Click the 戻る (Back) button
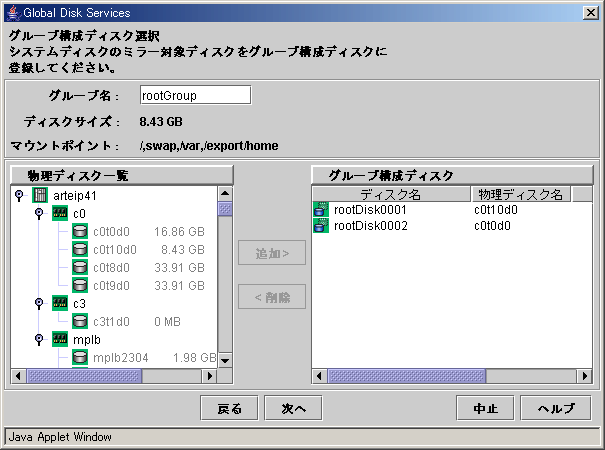Image resolution: width=605 pixels, height=450 pixels. (x=229, y=408)
